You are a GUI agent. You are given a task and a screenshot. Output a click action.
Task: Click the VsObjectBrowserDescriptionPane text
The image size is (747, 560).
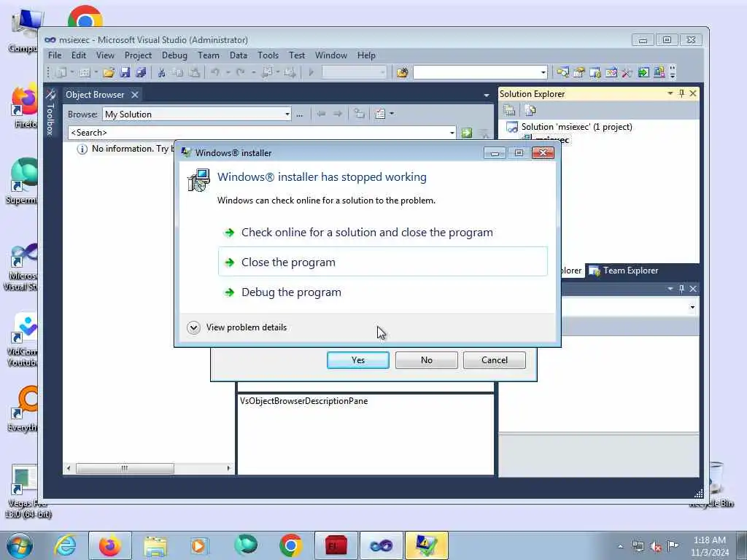click(x=304, y=401)
